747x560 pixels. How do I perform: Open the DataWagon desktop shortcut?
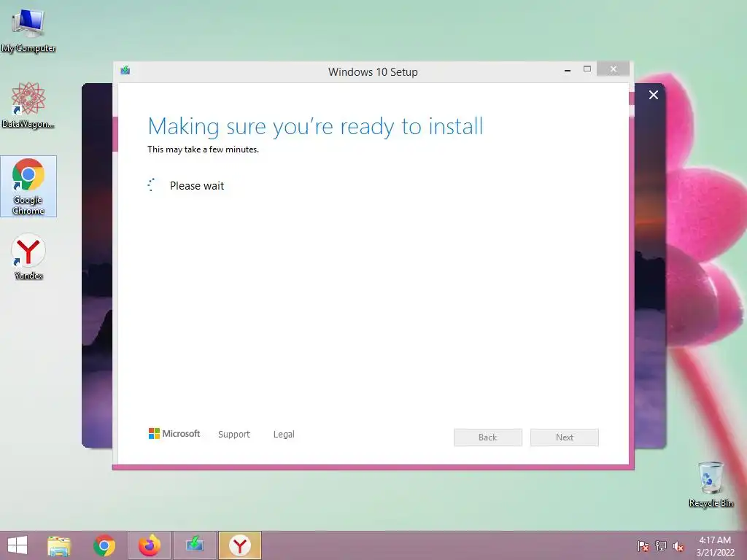[x=28, y=105]
